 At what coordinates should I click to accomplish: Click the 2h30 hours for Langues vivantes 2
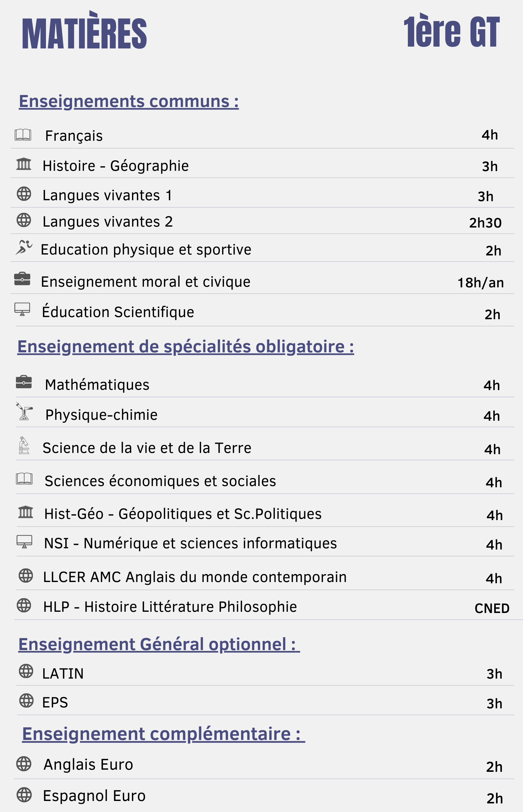tap(485, 223)
